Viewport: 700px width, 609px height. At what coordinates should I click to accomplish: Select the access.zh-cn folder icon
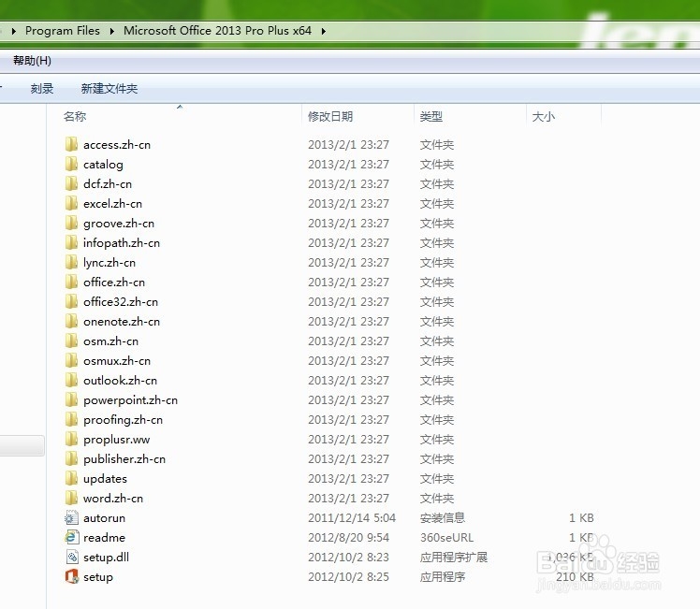[x=71, y=144]
